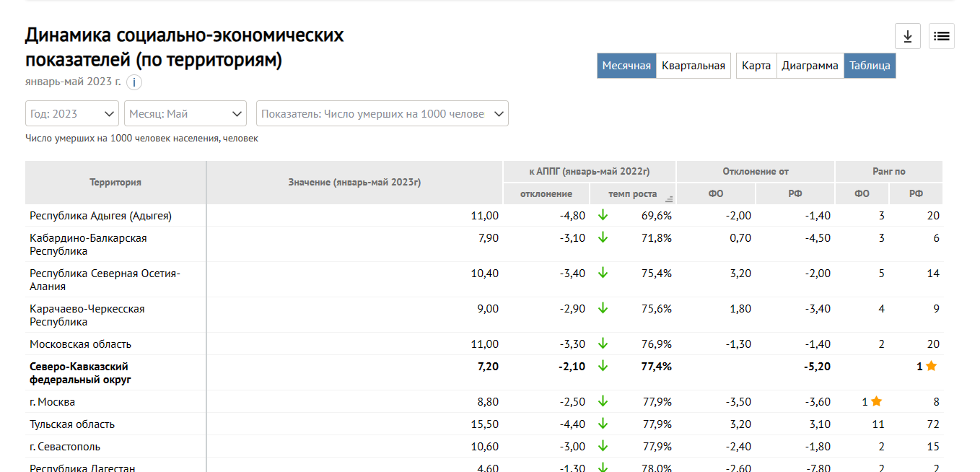Viewport: 980px width, 472px height.
Task: Click the Значение (январь-май 2023г) column header
Action: point(354,183)
